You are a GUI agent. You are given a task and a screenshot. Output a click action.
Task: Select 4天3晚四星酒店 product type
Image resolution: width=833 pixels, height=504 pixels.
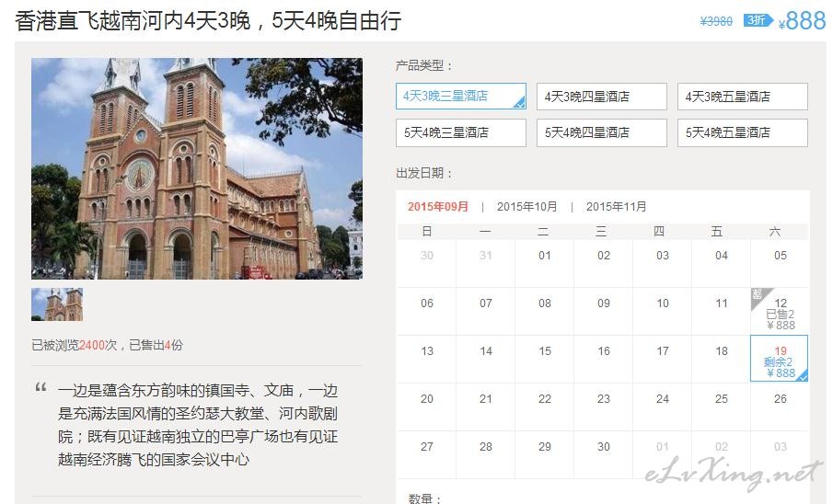pyautogui.click(x=601, y=97)
